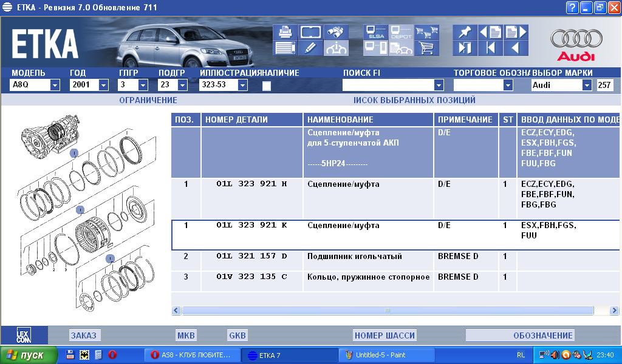622x364 pixels.
Task: Click the ЗАКАЗ button in bottom bar
Action: click(x=83, y=335)
